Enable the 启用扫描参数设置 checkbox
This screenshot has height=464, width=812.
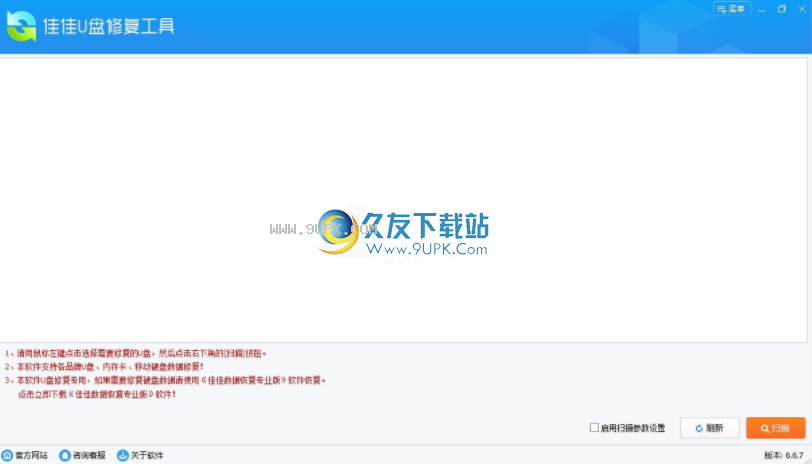point(594,428)
